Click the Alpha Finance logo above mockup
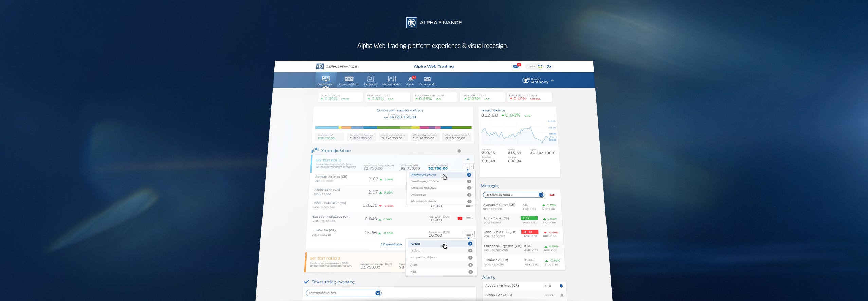Screen dimensions: 868x301 (x=434, y=23)
